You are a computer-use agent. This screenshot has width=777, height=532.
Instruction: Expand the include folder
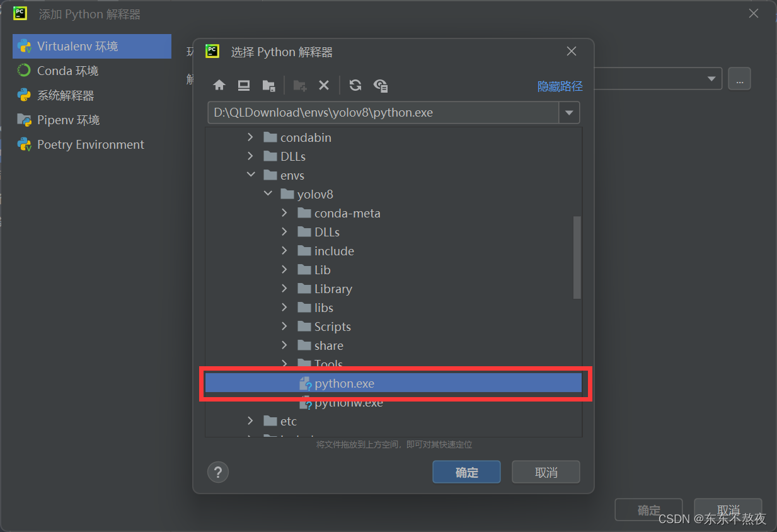(x=284, y=251)
